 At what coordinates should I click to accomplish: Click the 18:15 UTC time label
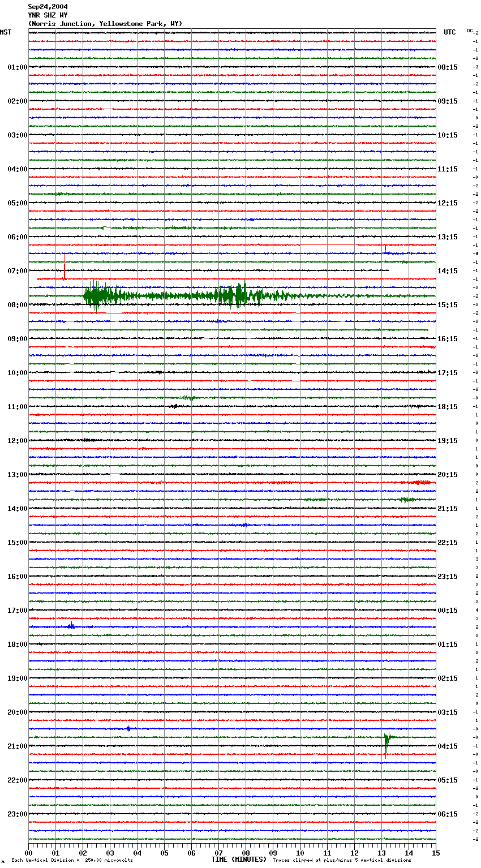tap(448, 407)
